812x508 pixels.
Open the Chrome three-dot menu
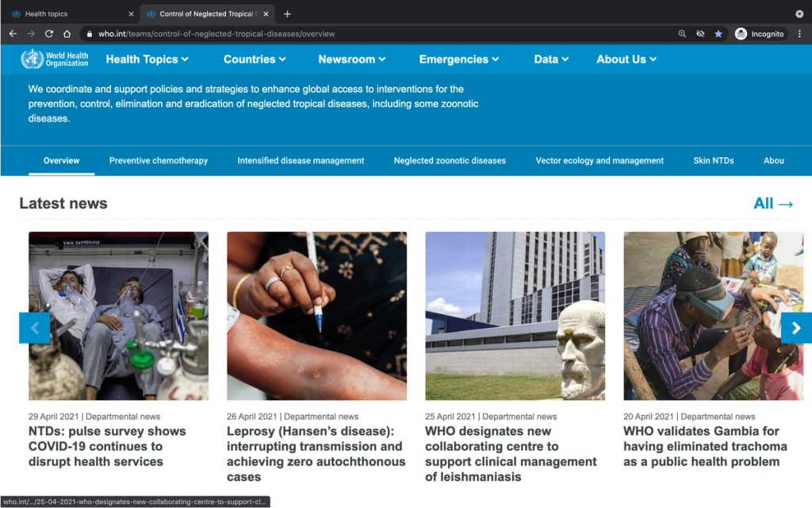[799, 33]
